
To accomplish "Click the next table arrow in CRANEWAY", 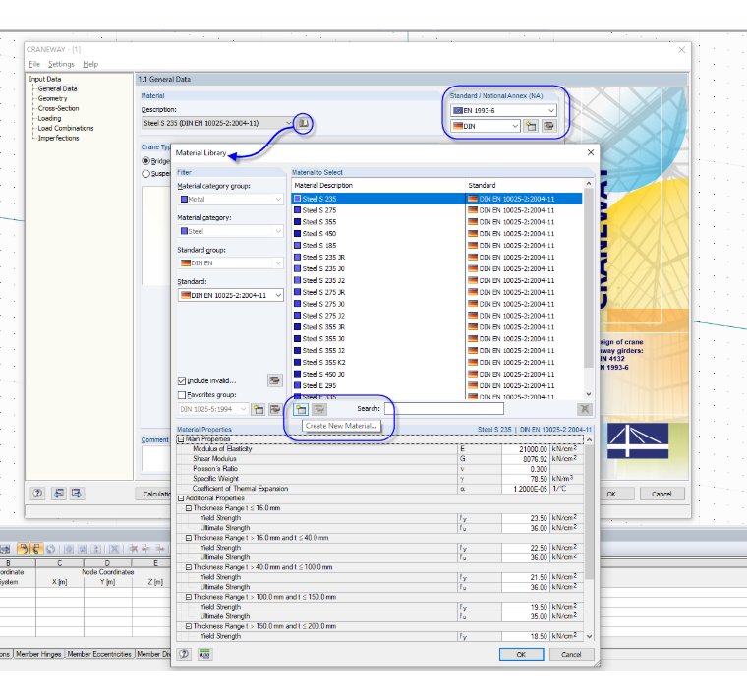I will (x=77, y=494).
